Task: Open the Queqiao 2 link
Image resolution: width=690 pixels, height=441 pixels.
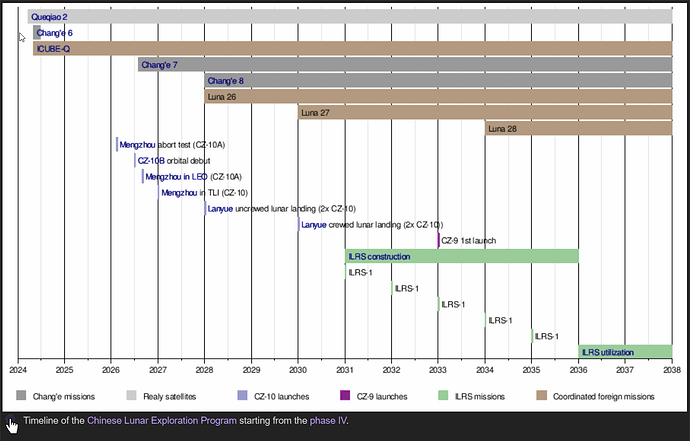Action: (49, 17)
